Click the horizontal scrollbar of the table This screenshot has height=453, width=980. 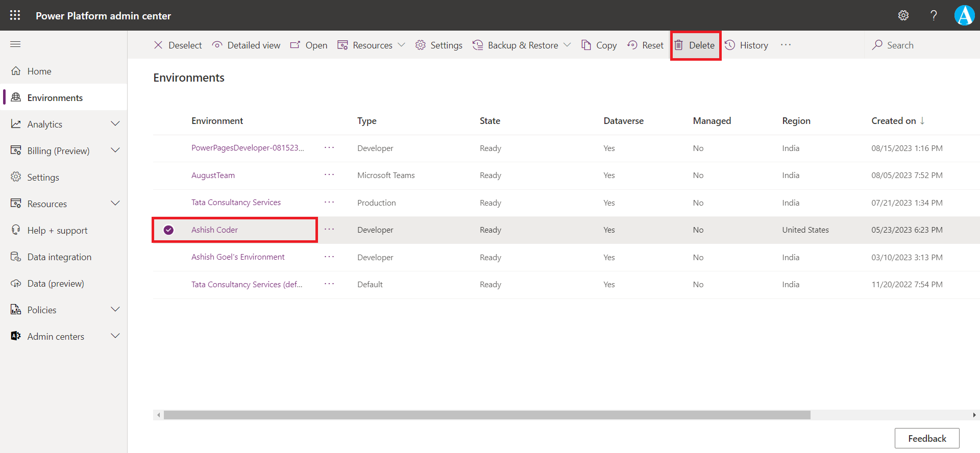[x=486, y=415]
